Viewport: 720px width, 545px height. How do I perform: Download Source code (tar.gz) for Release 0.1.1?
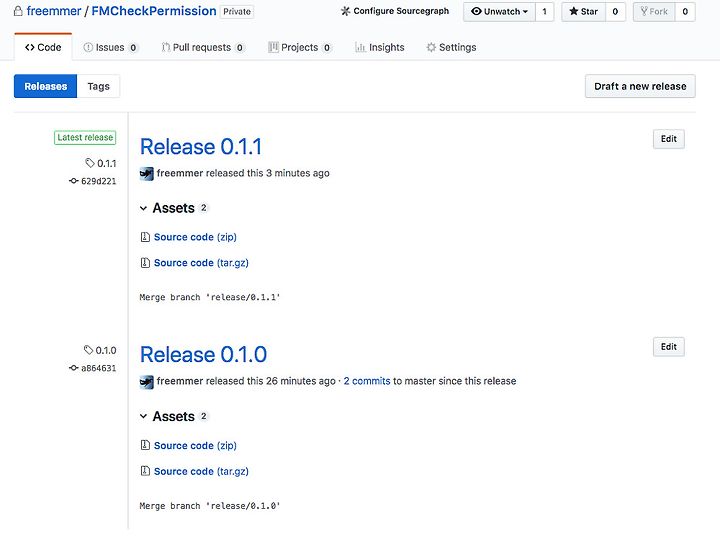point(201,263)
